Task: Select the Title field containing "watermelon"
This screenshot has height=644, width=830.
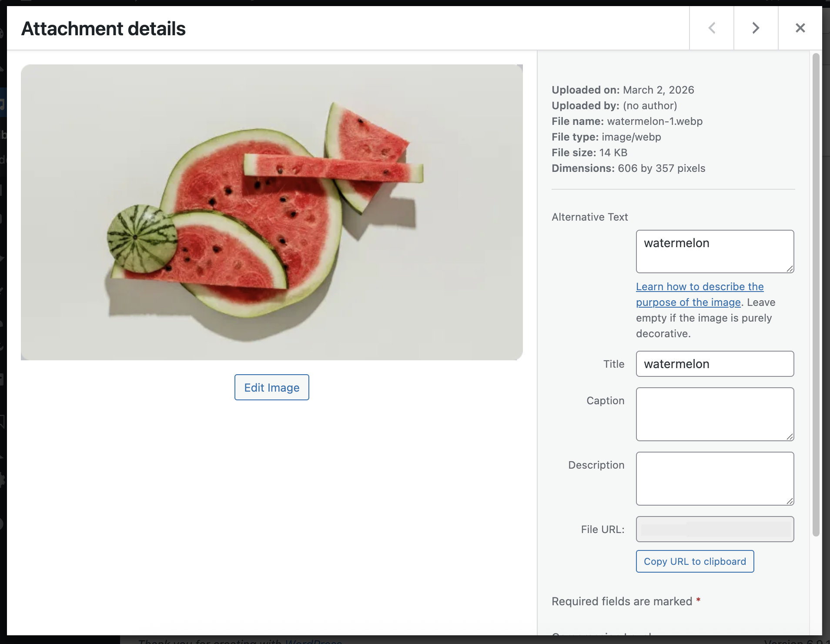Action: [x=714, y=364]
